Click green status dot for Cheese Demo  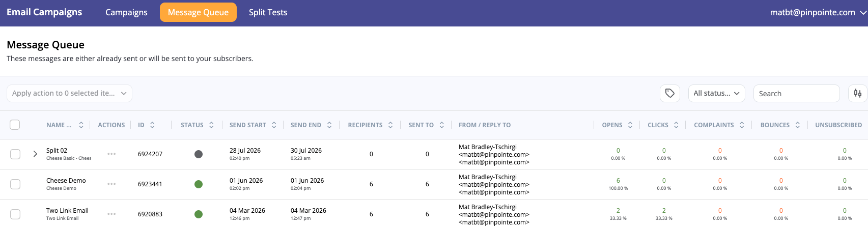pyautogui.click(x=199, y=184)
